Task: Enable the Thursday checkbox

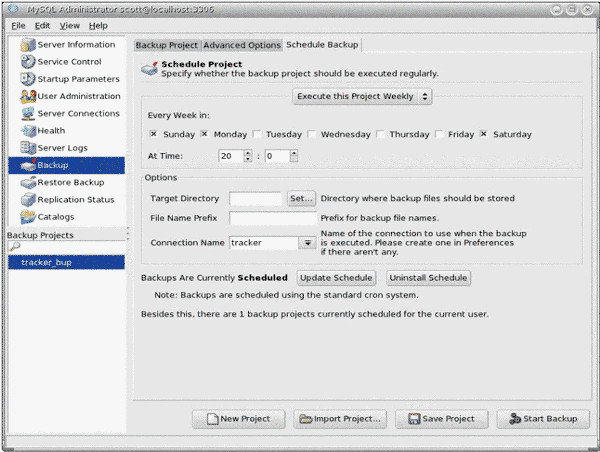Action: pos(381,134)
